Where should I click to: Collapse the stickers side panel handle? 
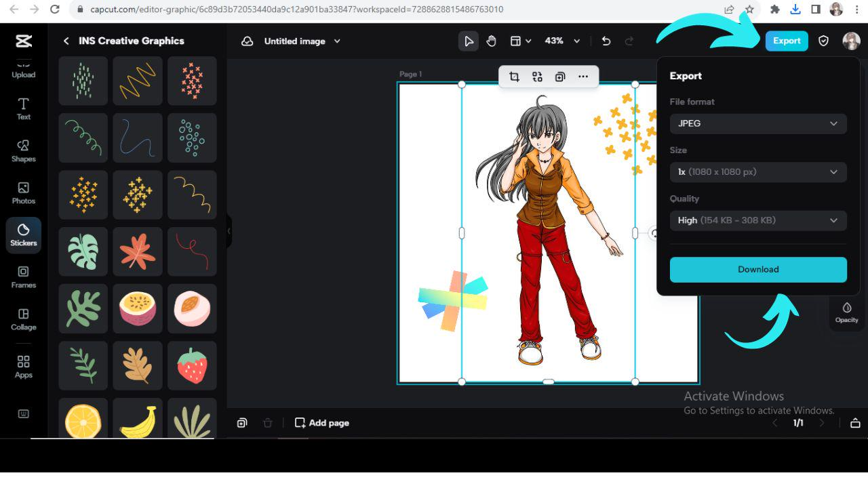point(229,231)
